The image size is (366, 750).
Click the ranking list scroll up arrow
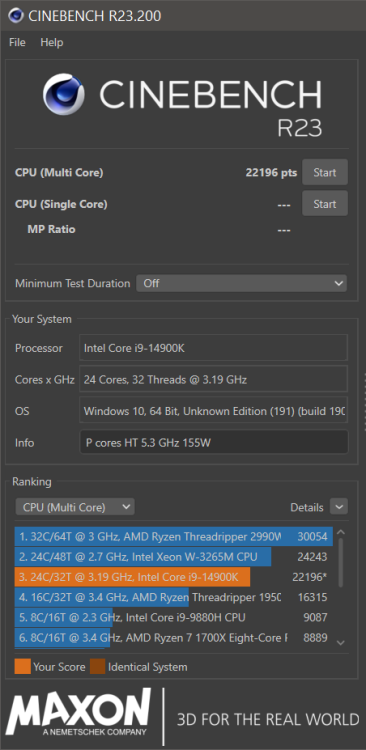(x=341, y=532)
